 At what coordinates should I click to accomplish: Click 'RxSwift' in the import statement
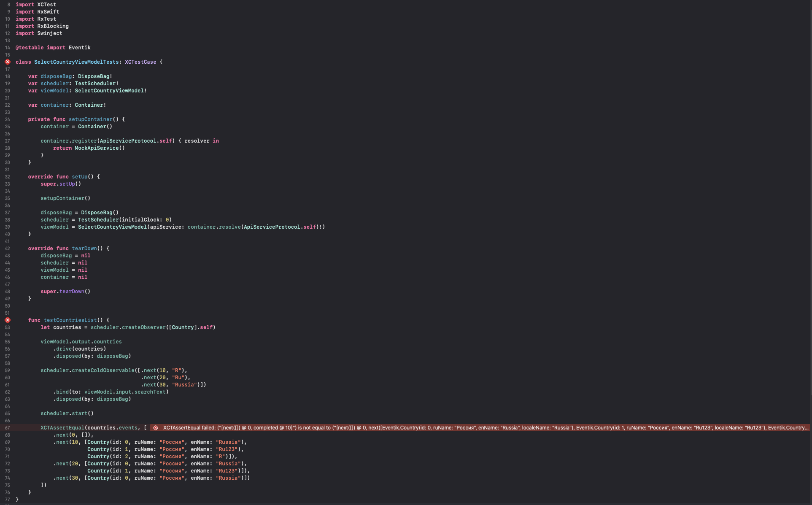click(x=48, y=12)
